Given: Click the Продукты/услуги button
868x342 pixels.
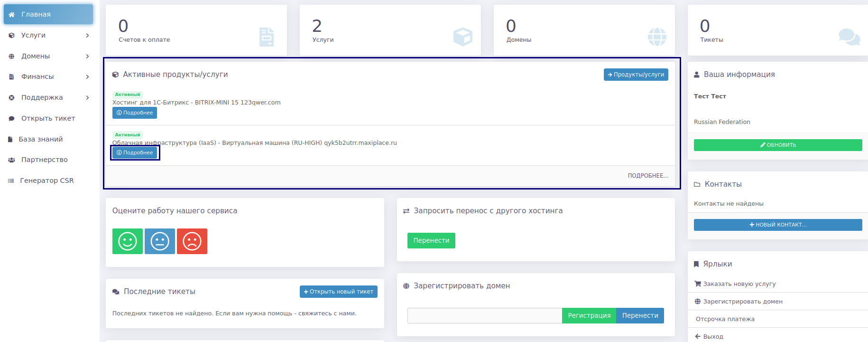Looking at the screenshot, I should [x=636, y=75].
